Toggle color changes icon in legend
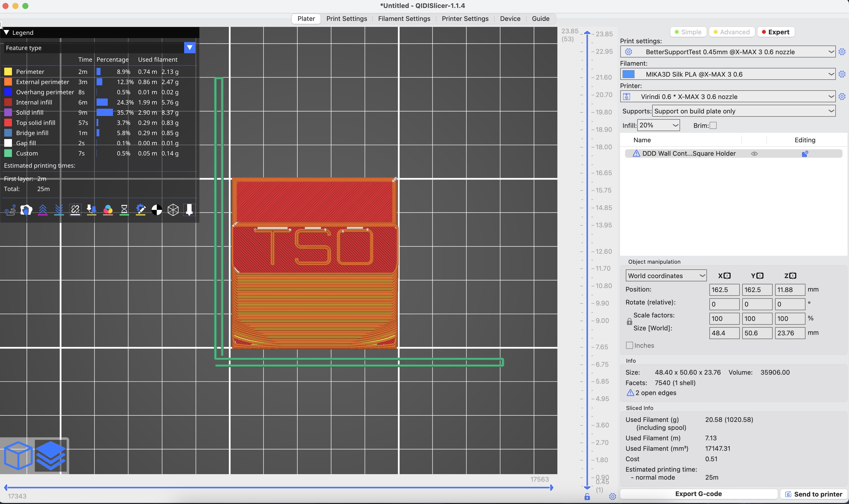This screenshot has width=849, height=504. 108,210
